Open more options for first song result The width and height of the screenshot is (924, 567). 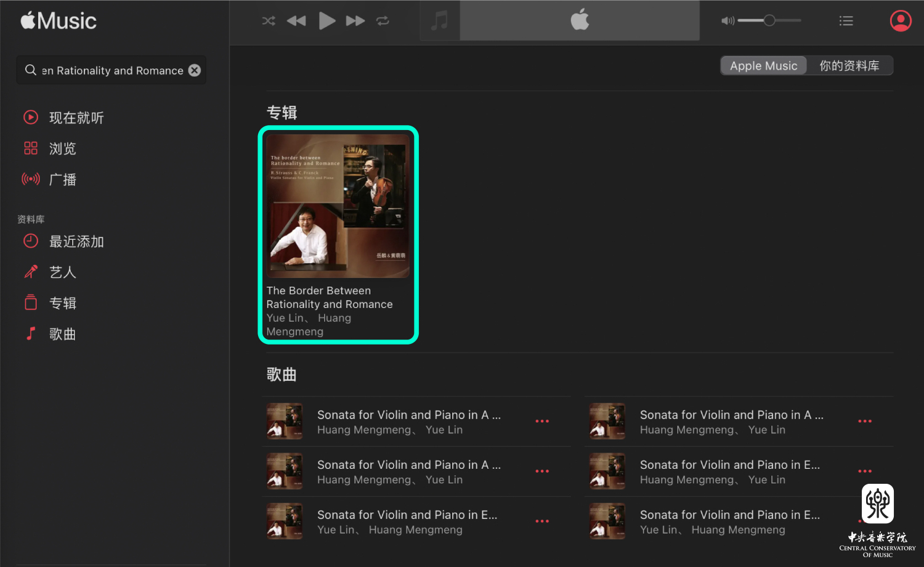point(542,422)
